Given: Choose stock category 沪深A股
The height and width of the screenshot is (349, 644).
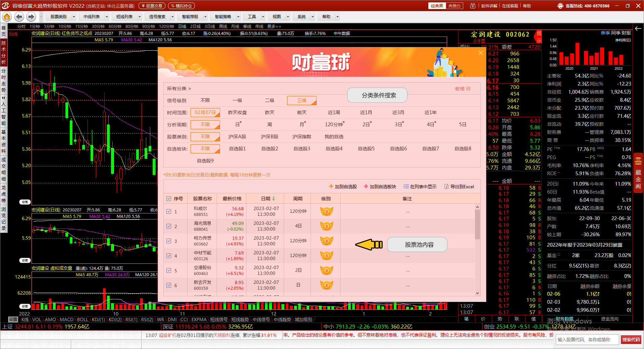Looking at the screenshot, I should [237, 137].
